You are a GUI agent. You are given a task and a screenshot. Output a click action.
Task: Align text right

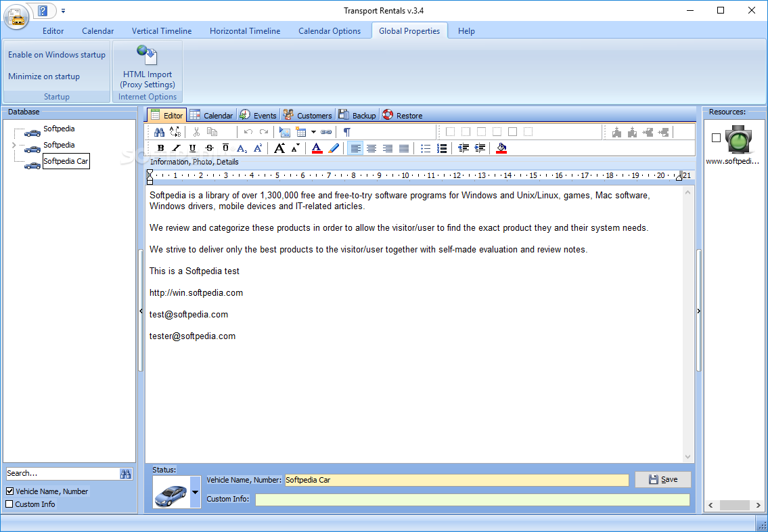click(388, 148)
